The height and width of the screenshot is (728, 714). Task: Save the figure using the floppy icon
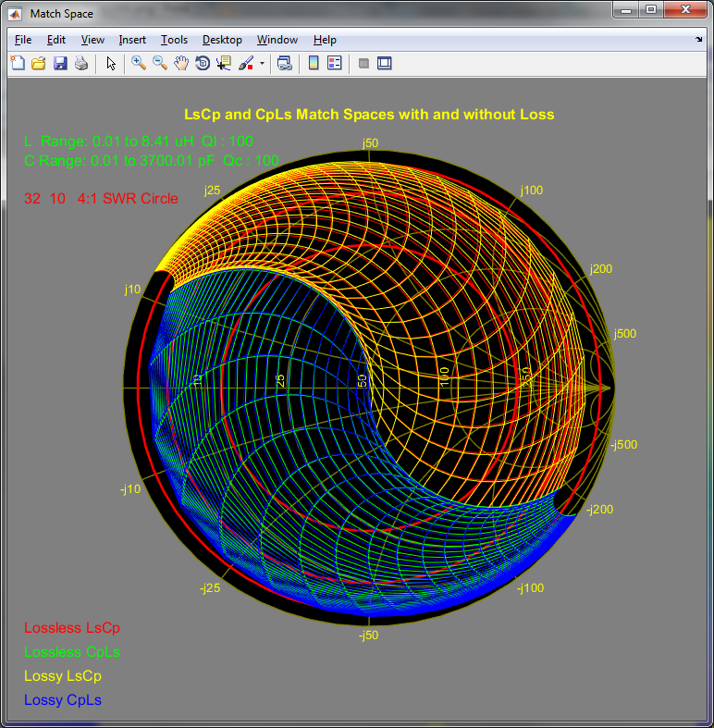point(60,63)
